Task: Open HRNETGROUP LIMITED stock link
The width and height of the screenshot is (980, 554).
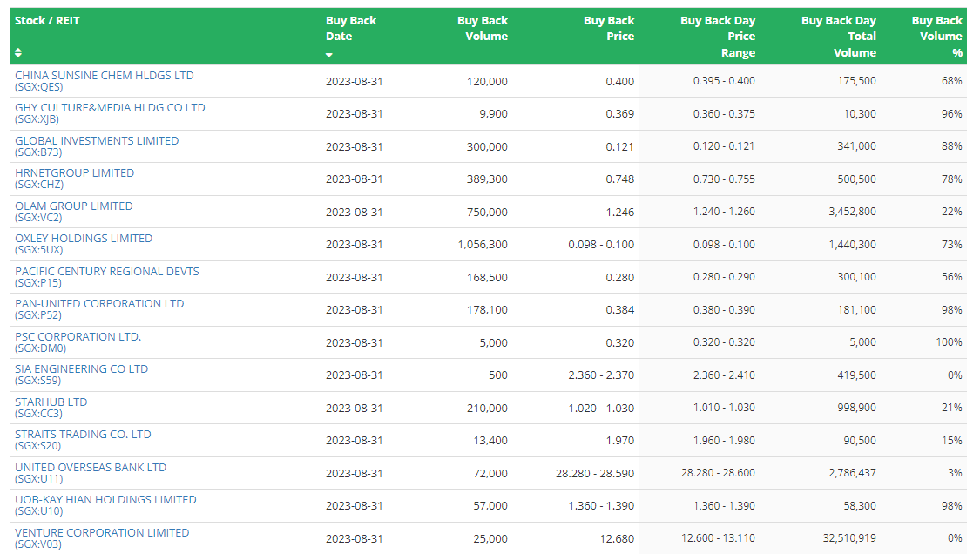Action: [74, 179]
